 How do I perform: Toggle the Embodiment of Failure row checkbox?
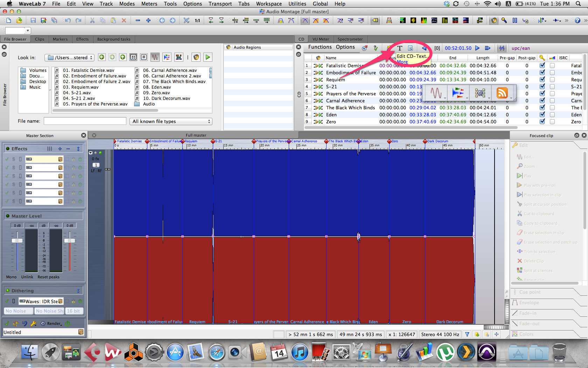pos(542,73)
